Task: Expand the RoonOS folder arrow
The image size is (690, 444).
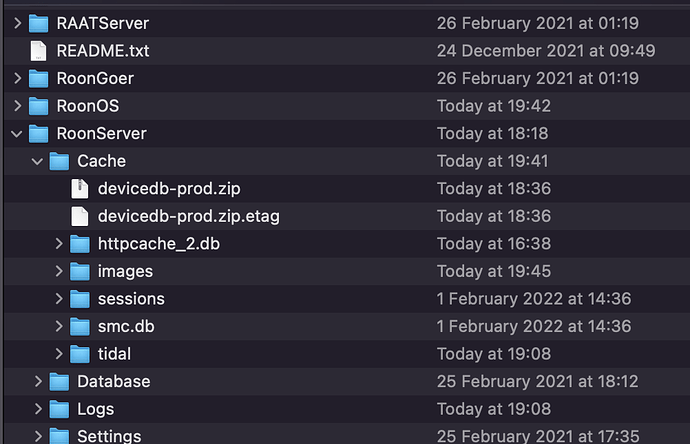Action: [18, 106]
